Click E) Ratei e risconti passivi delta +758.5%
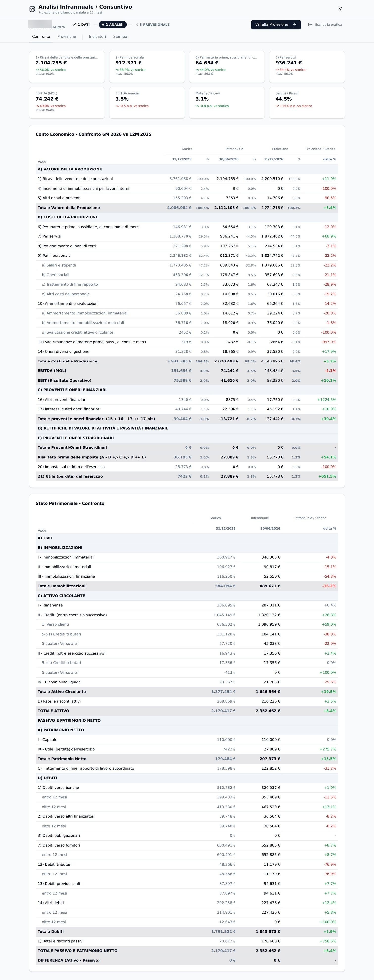Image resolution: width=374 pixels, height=980 pixels. (x=328, y=941)
